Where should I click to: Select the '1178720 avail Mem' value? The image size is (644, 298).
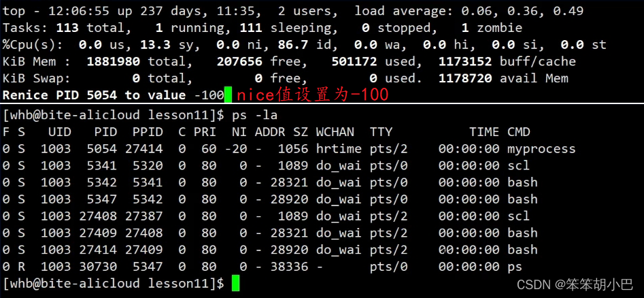(503, 78)
